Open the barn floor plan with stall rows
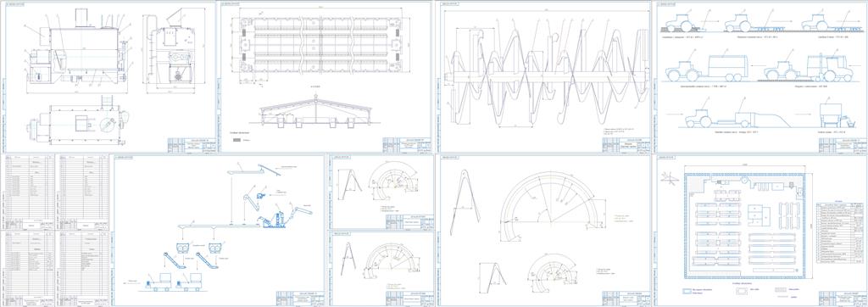 pyautogui.click(x=321, y=45)
